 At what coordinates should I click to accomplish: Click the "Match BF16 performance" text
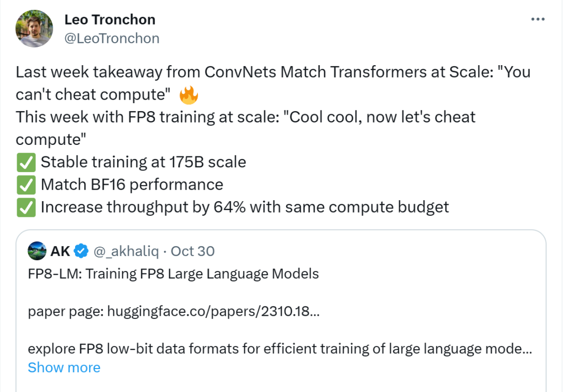132,185
